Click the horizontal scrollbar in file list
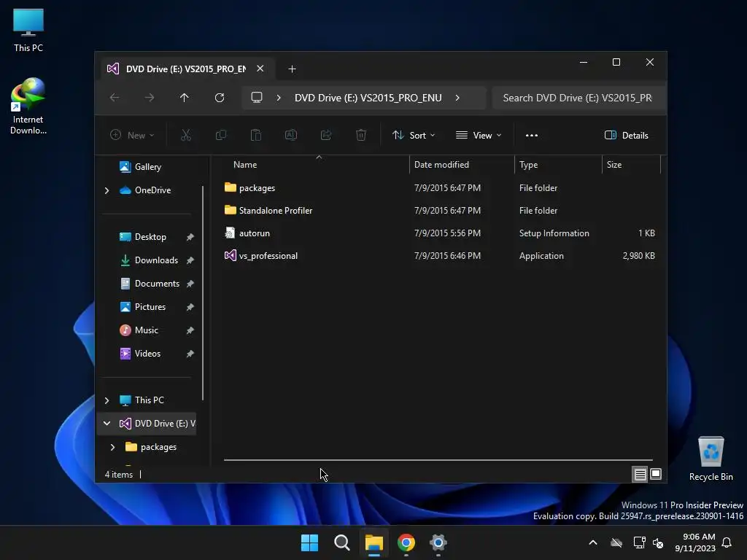Image resolution: width=747 pixels, height=560 pixels. (x=438, y=460)
